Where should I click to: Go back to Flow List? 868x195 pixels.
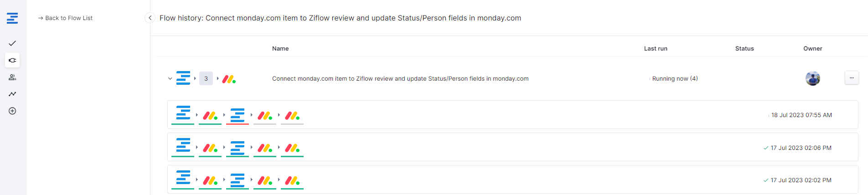tap(65, 18)
